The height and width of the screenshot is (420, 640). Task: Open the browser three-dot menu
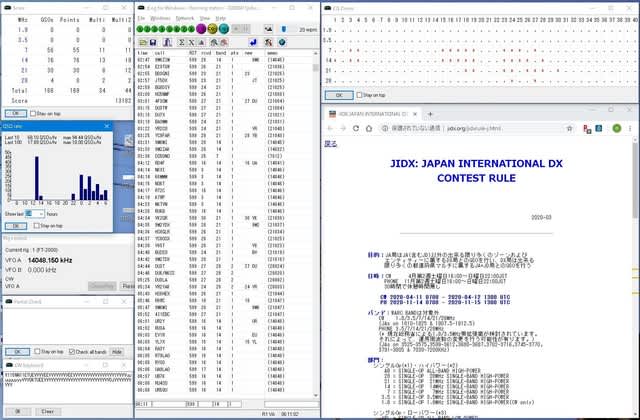click(x=631, y=128)
